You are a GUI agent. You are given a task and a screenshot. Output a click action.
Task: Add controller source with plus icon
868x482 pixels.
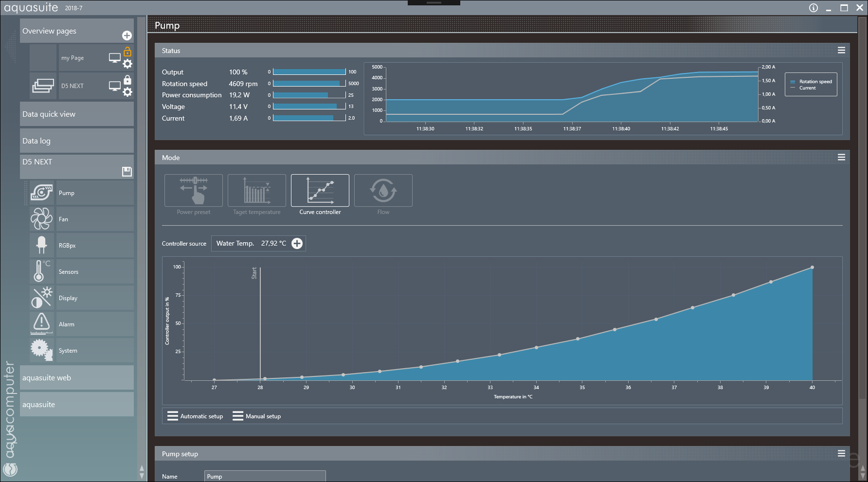(297, 244)
